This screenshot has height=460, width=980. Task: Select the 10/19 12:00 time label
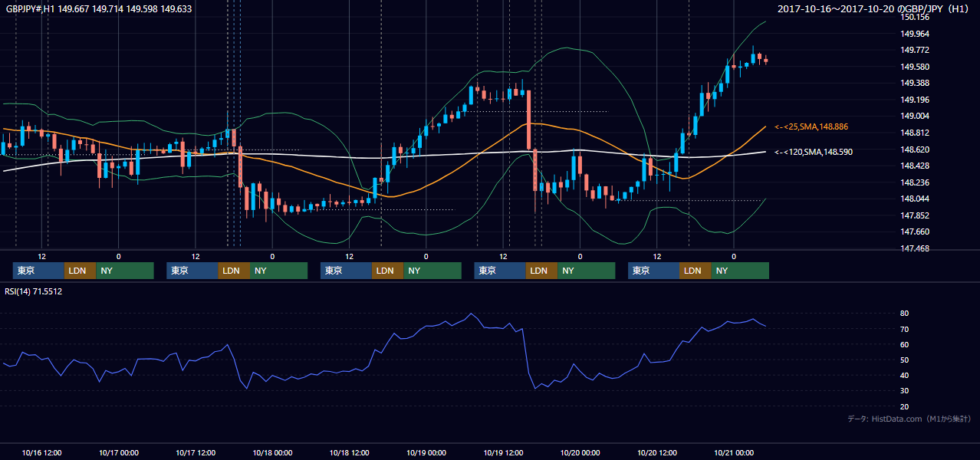pos(503,452)
